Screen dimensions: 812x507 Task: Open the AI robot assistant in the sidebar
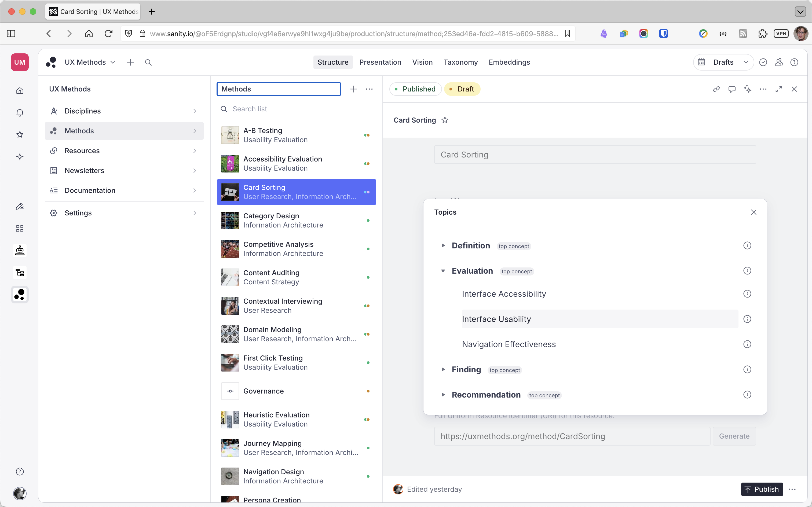[x=20, y=250]
